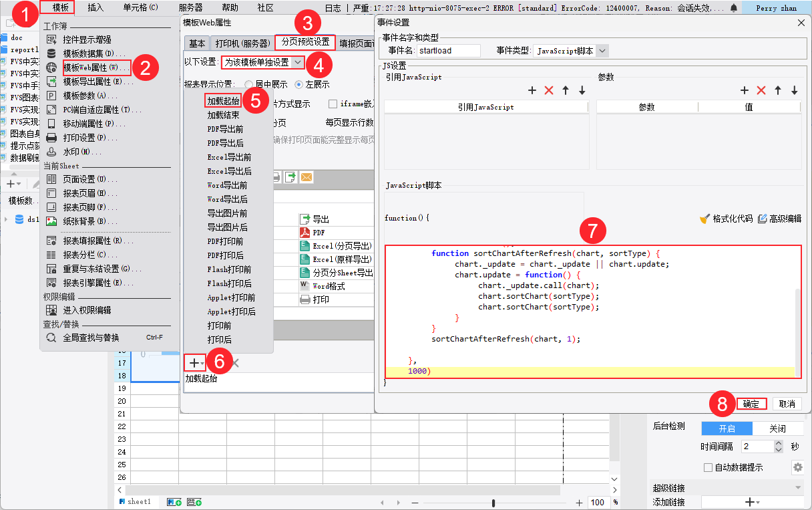The height and width of the screenshot is (510, 812).
Task: Click the zoom slider handle
Action: click(x=493, y=503)
